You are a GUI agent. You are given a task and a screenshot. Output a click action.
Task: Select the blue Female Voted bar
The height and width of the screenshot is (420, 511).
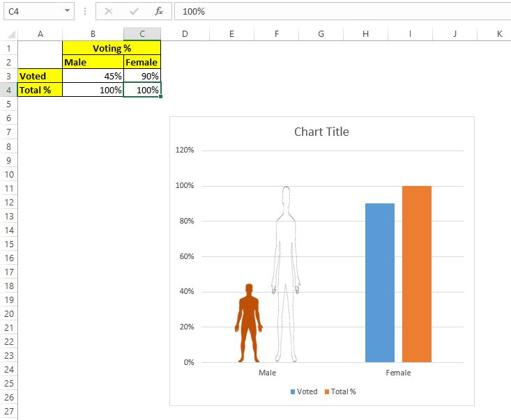380,283
